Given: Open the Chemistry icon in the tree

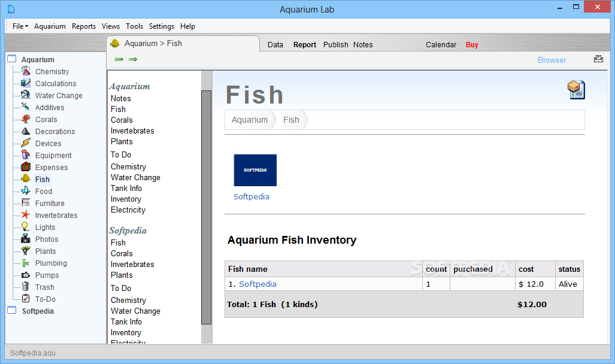Looking at the screenshot, I should [26, 71].
